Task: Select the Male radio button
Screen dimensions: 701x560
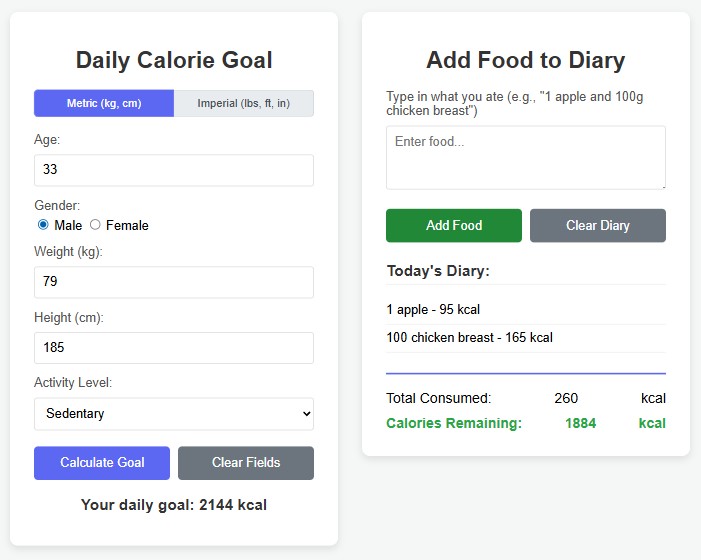Action: (43, 224)
